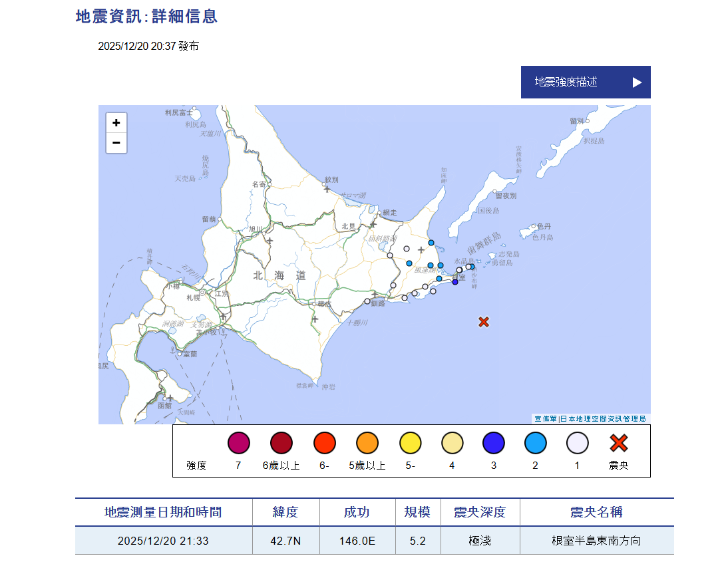
Task: Click the white intensity 1 legend circle
Action: tap(577, 442)
